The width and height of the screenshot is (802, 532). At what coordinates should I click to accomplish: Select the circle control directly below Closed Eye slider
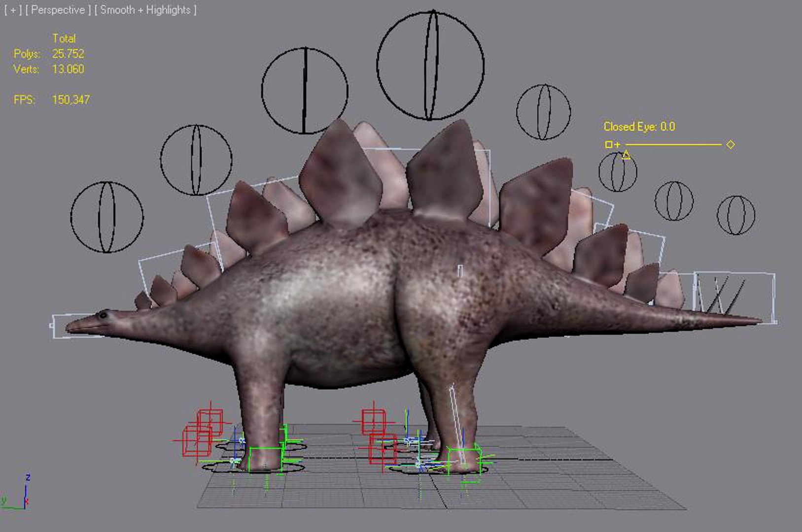pyautogui.click(x=618, y=172)
